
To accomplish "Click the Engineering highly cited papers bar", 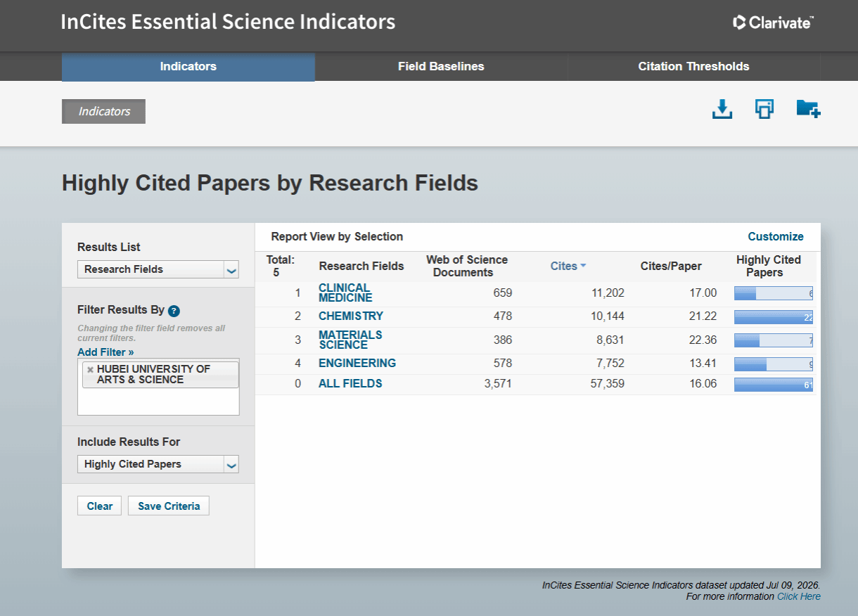I will (774, 364).
